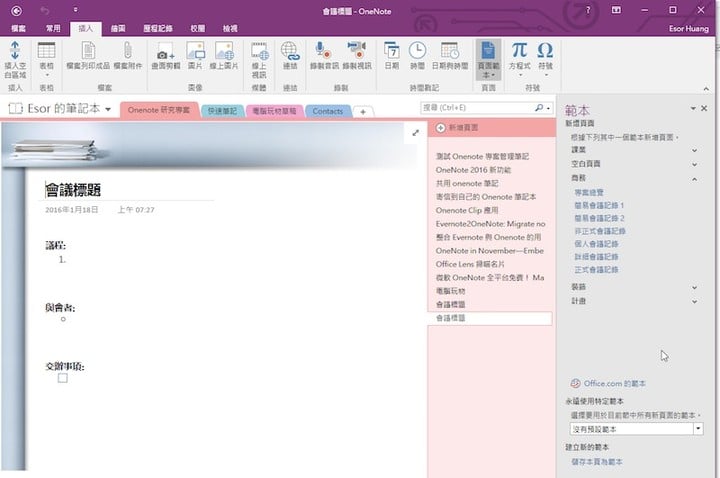Click the 方程式 pi equation icon
Screen dimensions: 720x478
click(x=519, y=52)
